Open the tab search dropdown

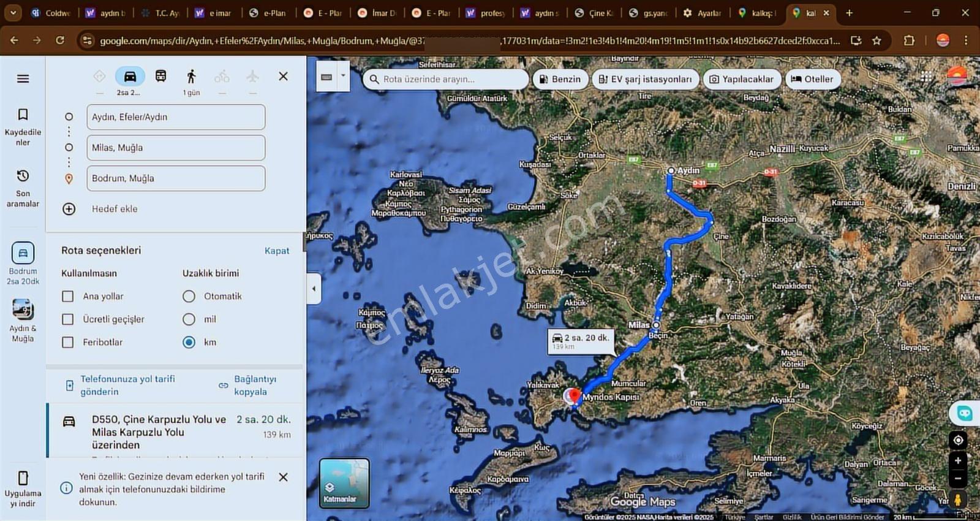click(13, 12)
